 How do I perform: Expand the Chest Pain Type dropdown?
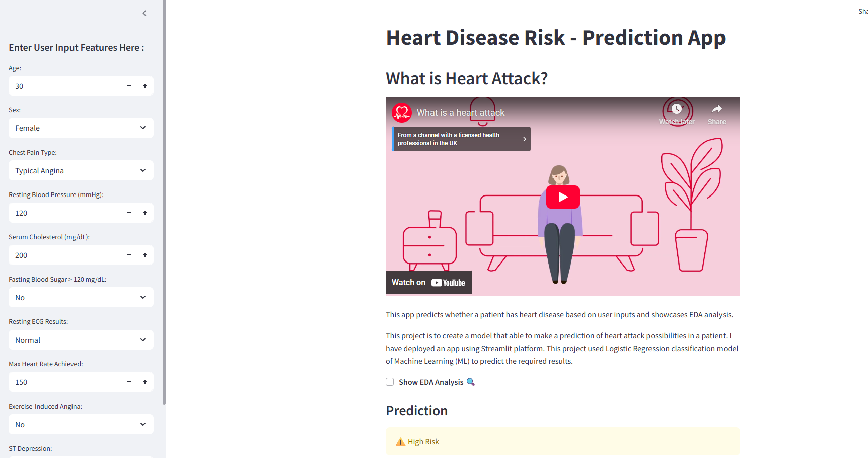coord(81,170)
